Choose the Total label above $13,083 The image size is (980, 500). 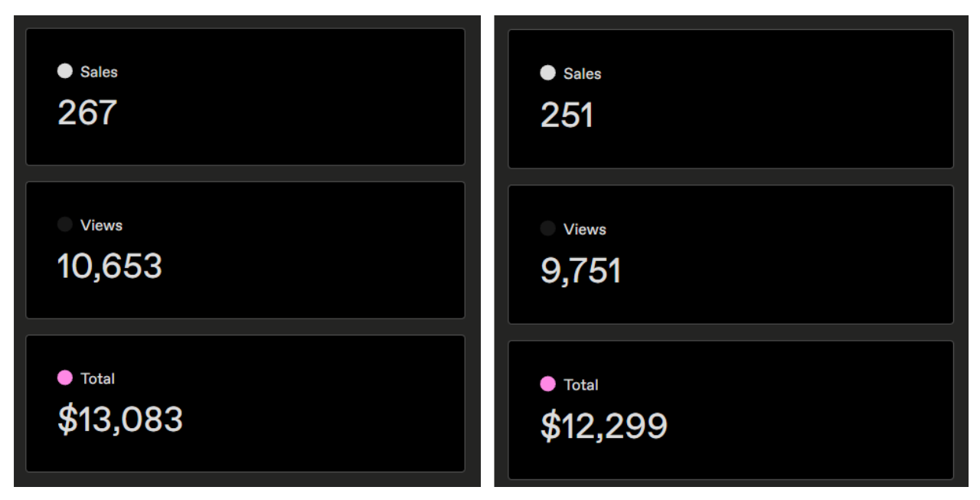tap(97, 378)
